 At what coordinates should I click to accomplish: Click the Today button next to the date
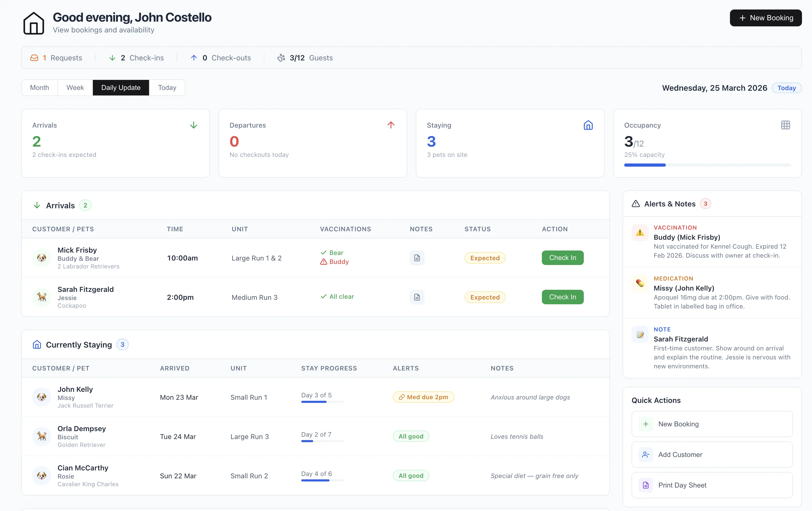tap(786, 88)
